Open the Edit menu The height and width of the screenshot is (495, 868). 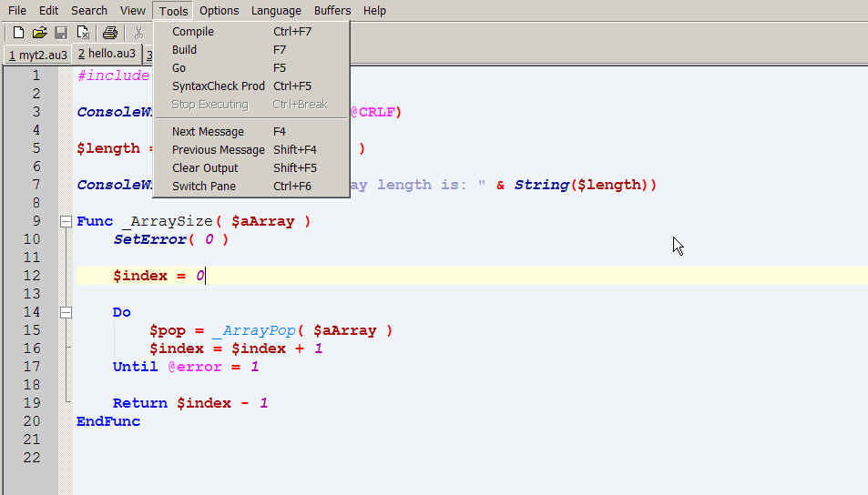point(48,11)
